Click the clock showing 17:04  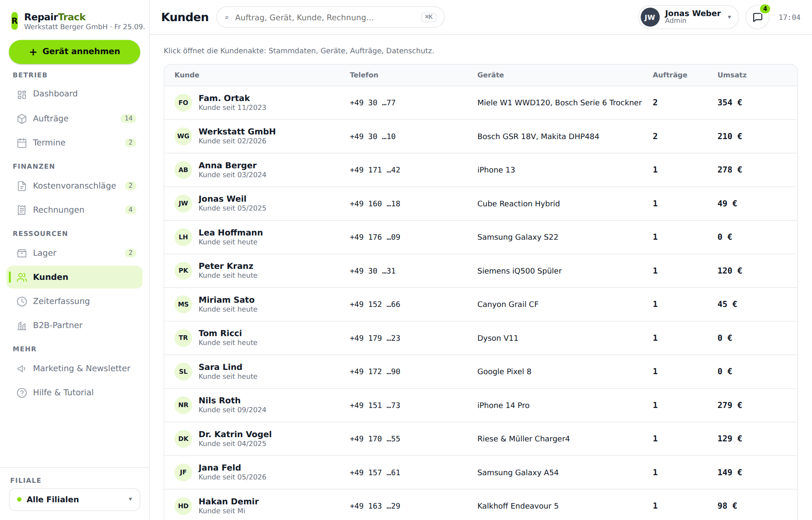[x=789, y=18]
